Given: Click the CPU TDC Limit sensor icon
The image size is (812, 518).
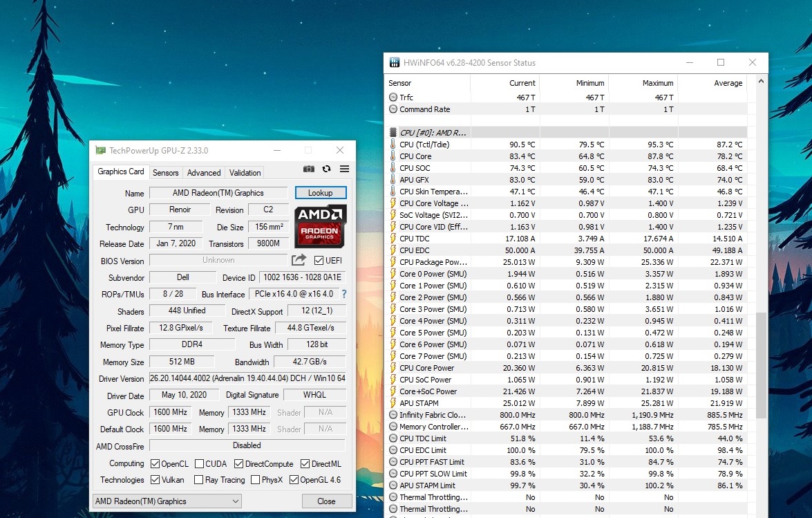Looking at the screenshot, I should pyautogui.click(x=393, y=438).
